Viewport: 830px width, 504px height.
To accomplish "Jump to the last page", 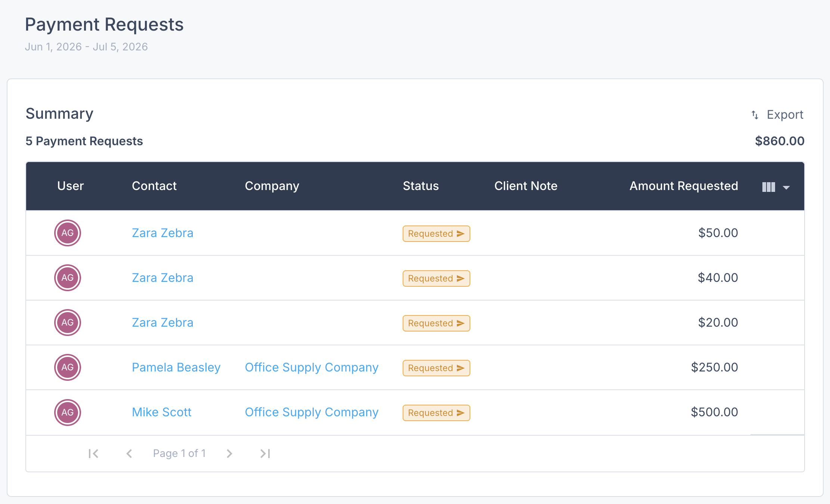I will (265, 454).
